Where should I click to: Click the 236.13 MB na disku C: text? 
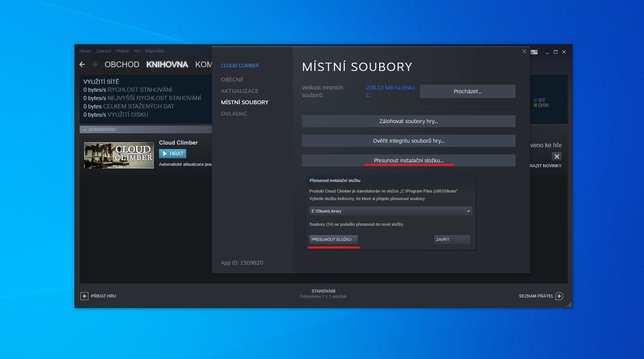(x=391, y=91)
